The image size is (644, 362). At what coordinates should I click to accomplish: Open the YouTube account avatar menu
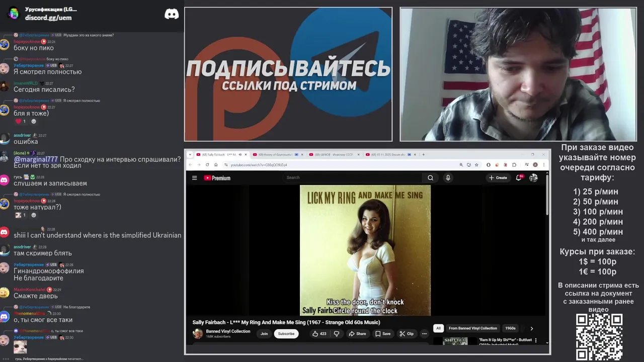coord(533,177)
